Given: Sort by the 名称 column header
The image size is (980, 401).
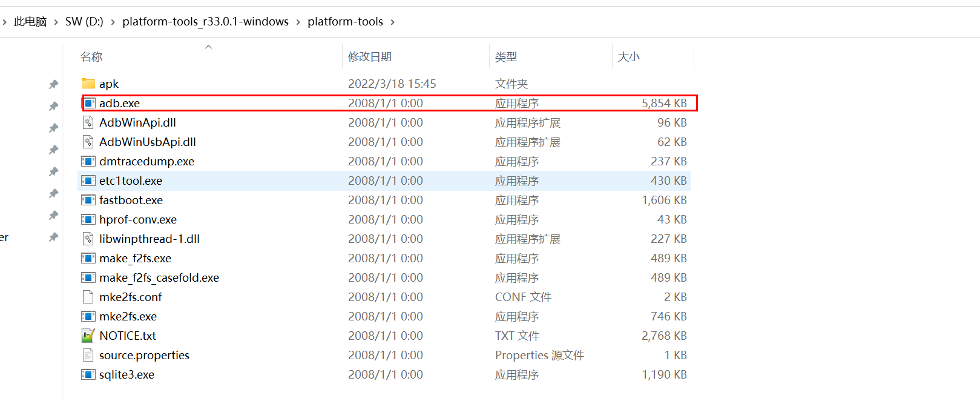Looking at the screenshot, I should 91,56.
